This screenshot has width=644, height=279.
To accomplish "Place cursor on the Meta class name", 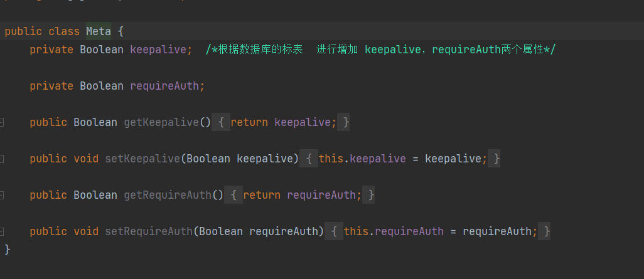I will 99,31.
